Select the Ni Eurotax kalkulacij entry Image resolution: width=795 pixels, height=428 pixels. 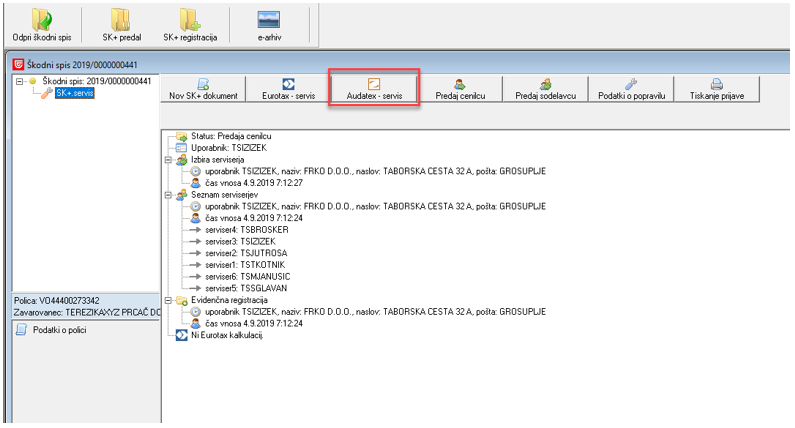point(225,335)
